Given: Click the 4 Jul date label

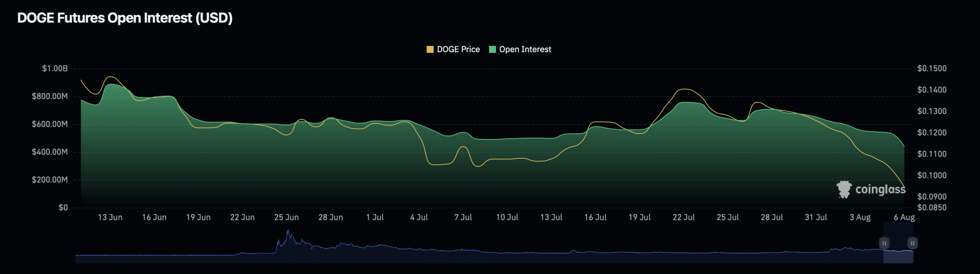Looking at the screenshot, I should pyautogui.click(x=419, y=217).
